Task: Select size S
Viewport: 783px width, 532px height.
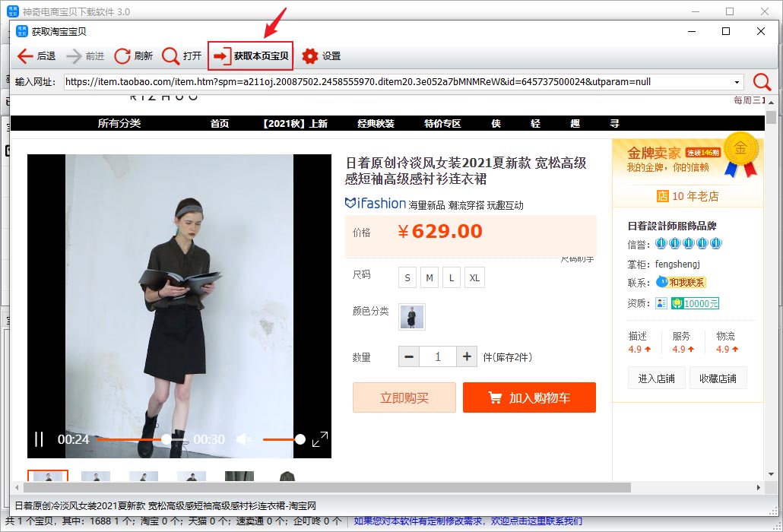Action: pyautogui.click(x=407, y=278)
